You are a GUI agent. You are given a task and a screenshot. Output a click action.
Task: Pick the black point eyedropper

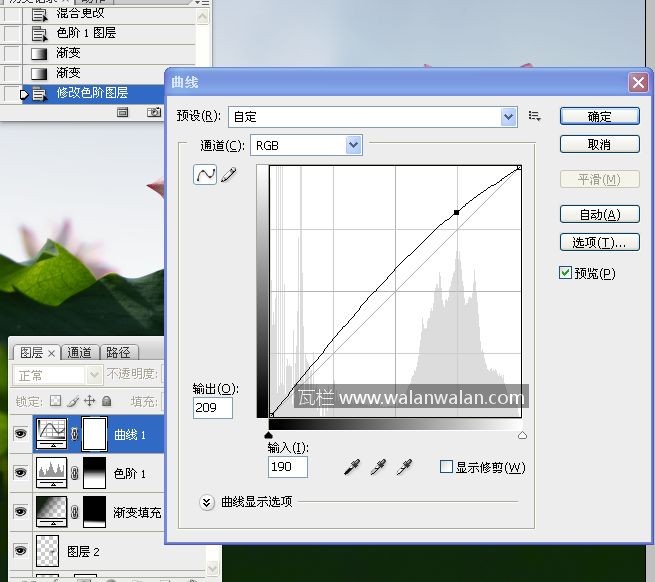(x=352, y=467)
